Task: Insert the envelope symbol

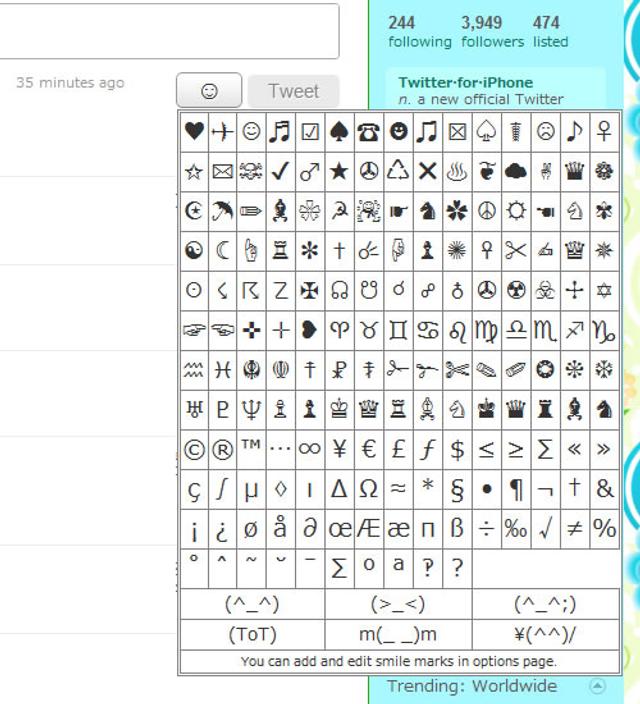Action: point(223,172)
